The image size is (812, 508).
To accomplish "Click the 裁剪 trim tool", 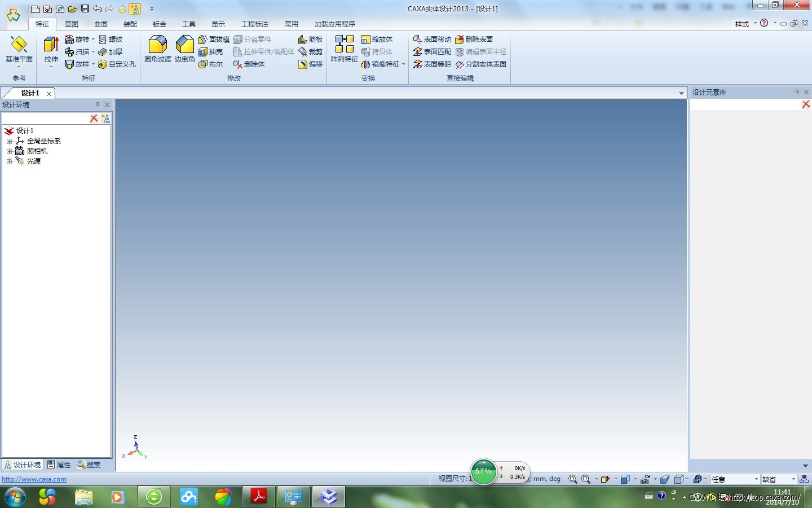I will (x=310, y=52).
